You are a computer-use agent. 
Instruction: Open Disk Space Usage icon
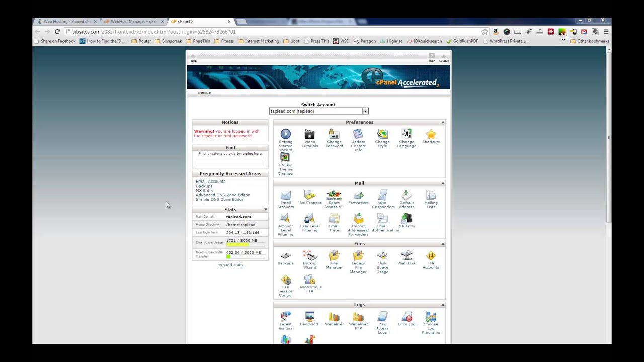(x=382, y=256)
